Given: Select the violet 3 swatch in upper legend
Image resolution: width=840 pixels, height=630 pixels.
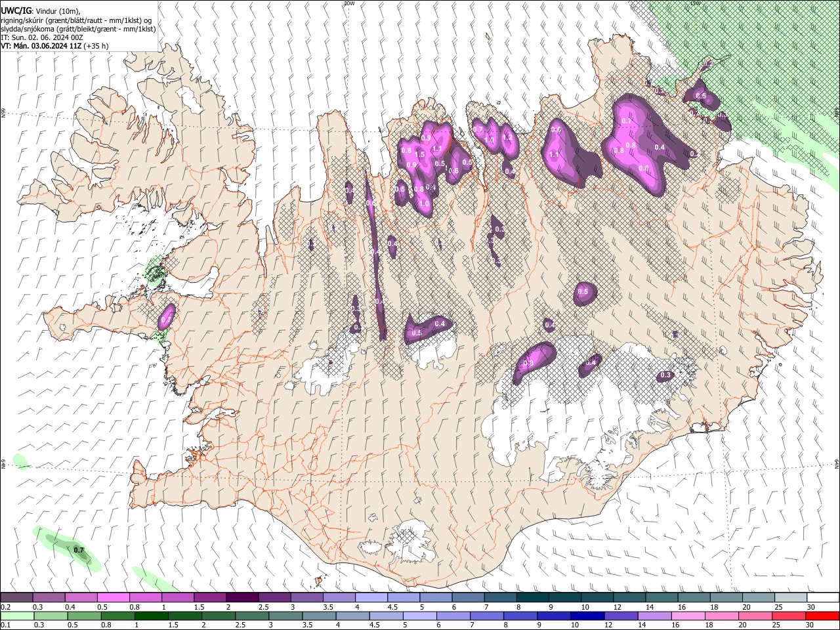Looking at the screenshot, I should click(307, 598).
